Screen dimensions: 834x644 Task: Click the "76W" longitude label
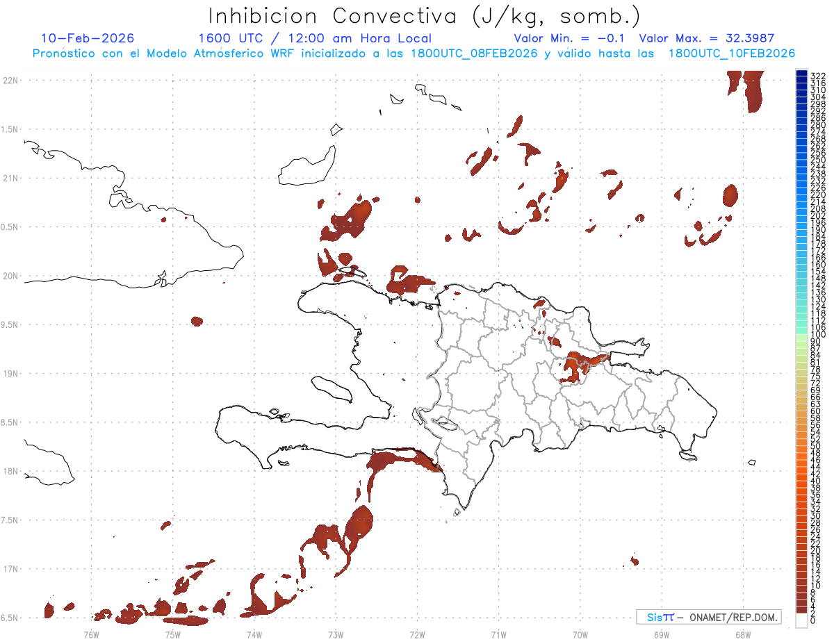[x=91, y=634]
